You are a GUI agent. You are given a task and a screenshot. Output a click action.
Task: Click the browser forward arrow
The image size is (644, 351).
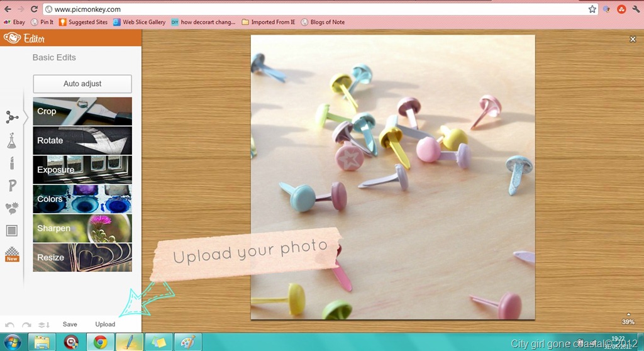tap(21, 9)
